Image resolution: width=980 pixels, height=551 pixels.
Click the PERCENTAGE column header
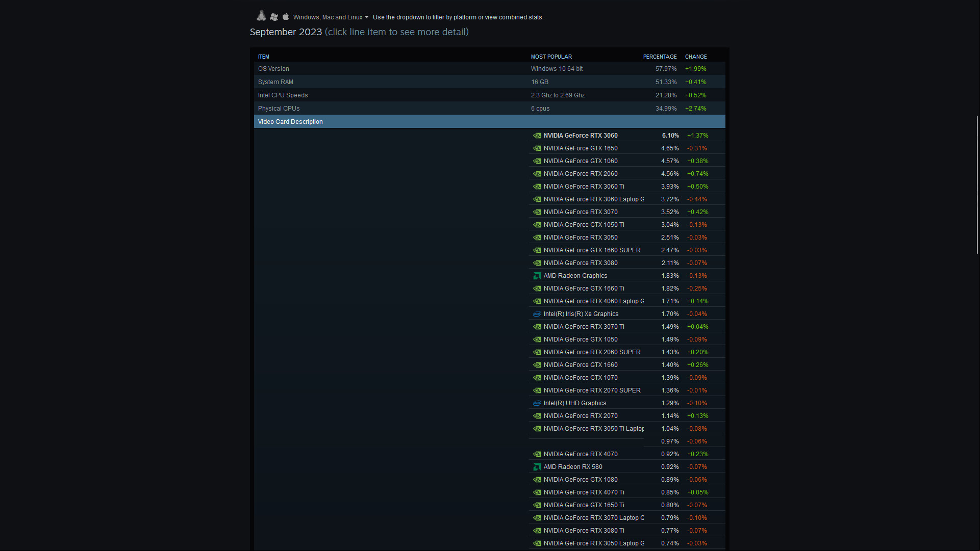tap(660, 57)
